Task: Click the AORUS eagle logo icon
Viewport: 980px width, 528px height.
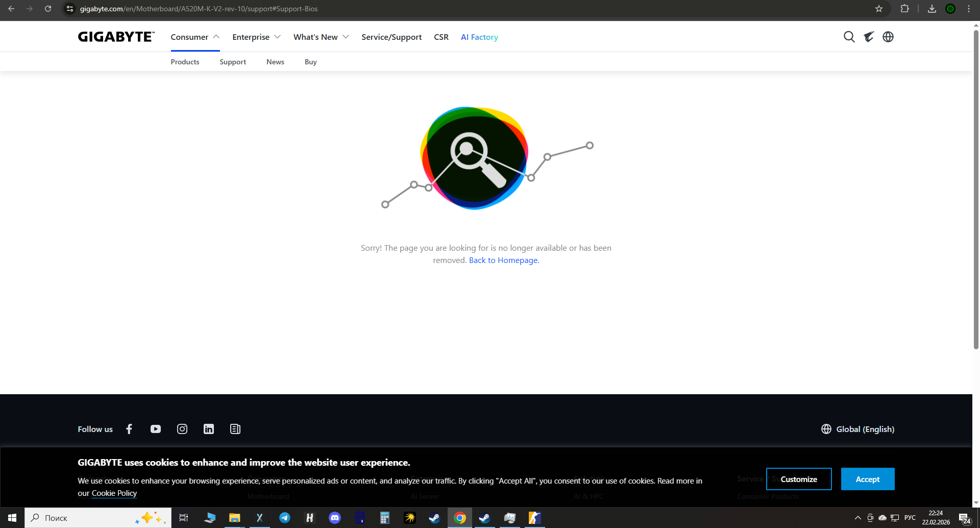Action: [x=869, y=37]
